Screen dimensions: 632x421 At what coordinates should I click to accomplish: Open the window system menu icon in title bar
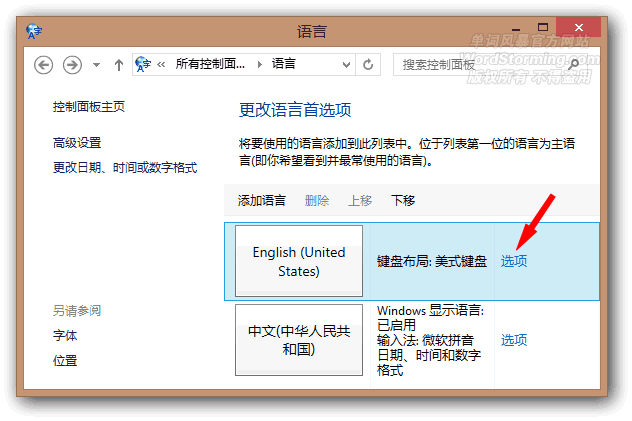(x=36, y=32)
